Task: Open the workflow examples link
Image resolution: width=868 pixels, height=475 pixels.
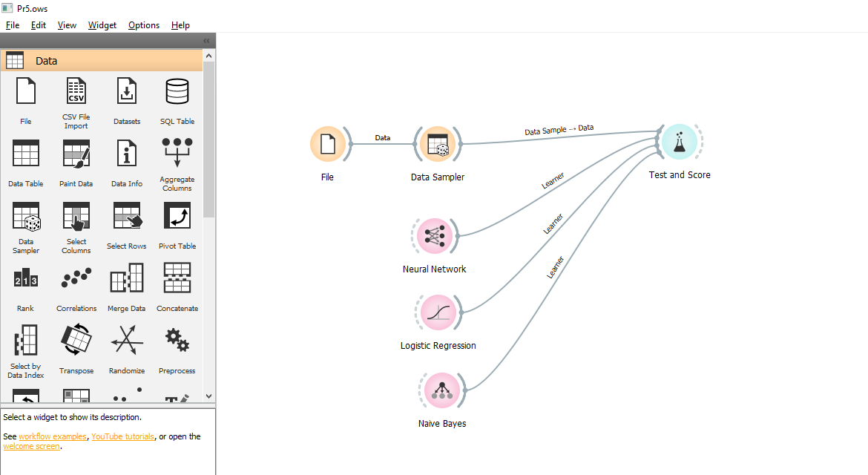Action: click(x=52, y=436)
